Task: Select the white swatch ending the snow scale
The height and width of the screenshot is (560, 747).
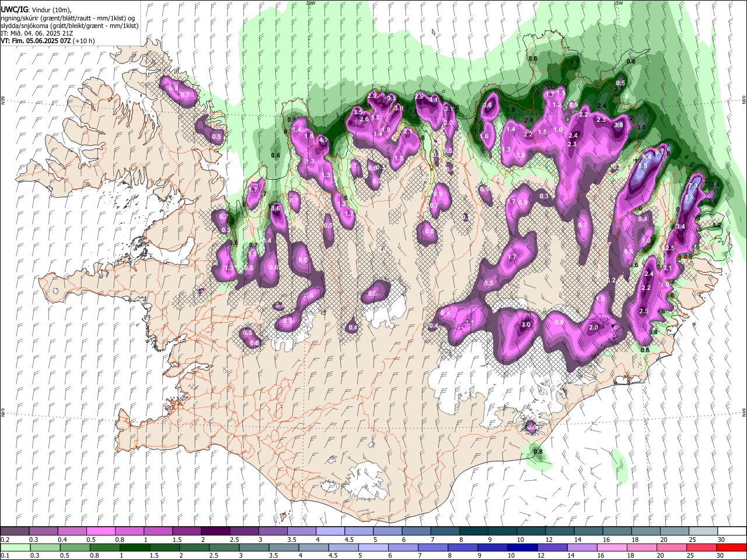Action: pos(731,531)
